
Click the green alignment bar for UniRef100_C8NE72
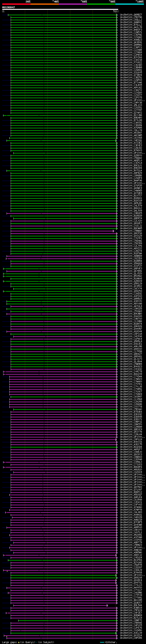point(68,620)
